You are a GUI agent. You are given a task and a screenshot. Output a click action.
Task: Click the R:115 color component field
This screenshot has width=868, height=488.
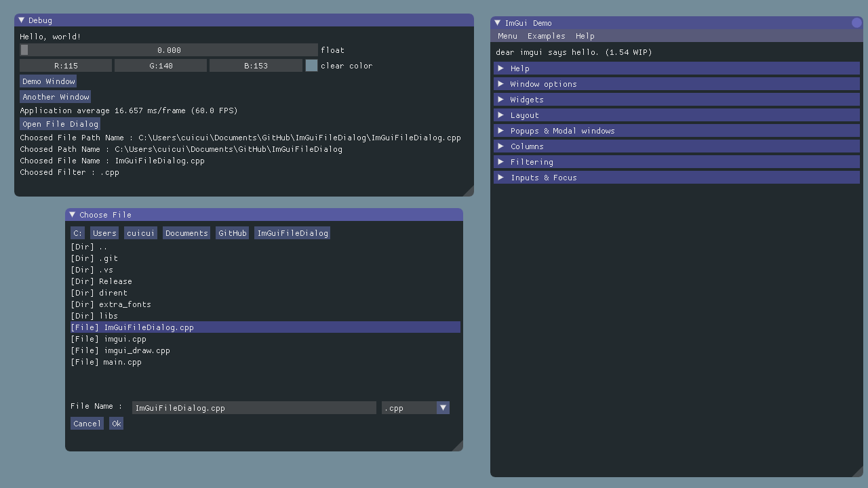point(66,66)
